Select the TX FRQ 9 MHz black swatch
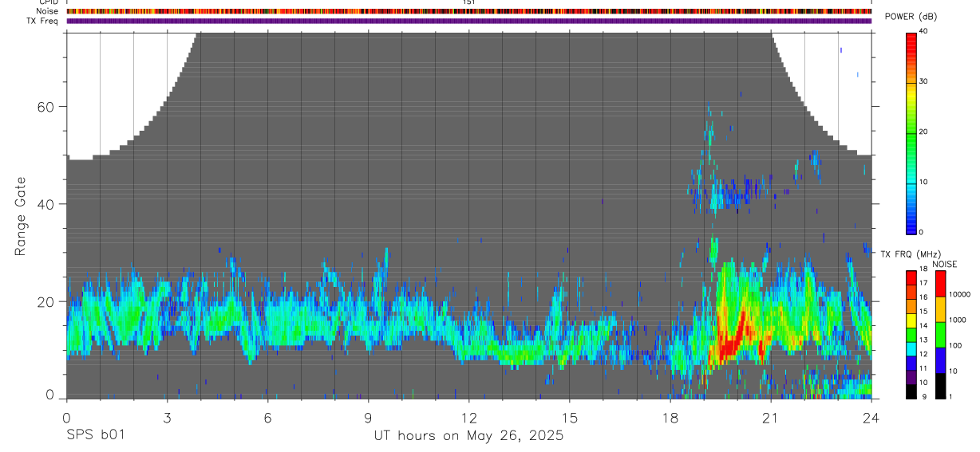Image resolution: width=980 pixels, height=452 pixels. point(911,392)
